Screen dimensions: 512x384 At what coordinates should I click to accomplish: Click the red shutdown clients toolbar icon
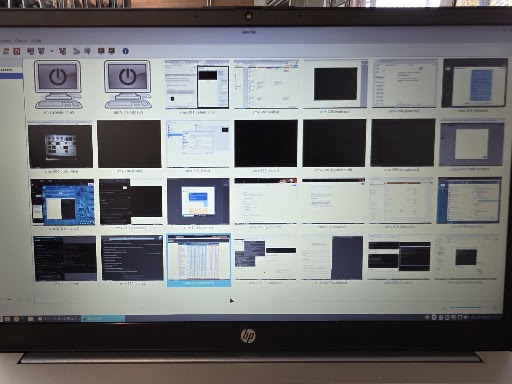tap(16, 51)
